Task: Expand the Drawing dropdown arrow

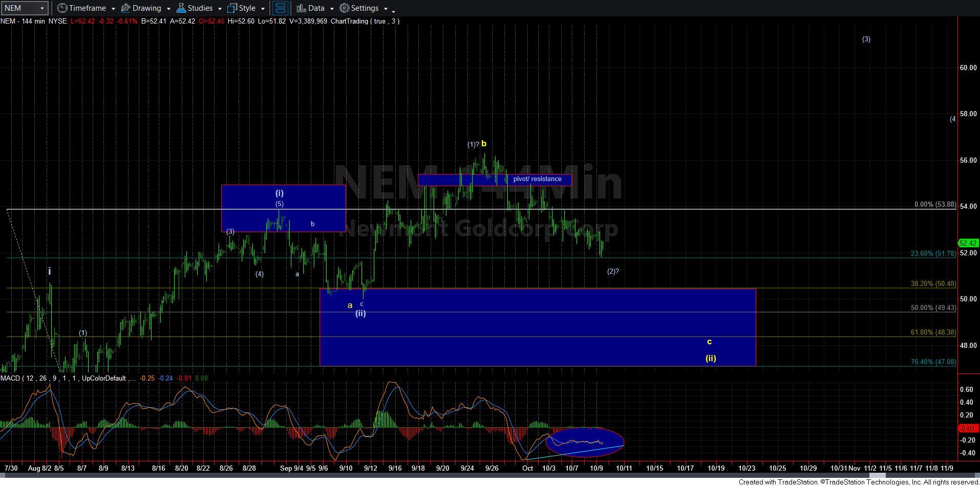Action: tap(168, 9)
